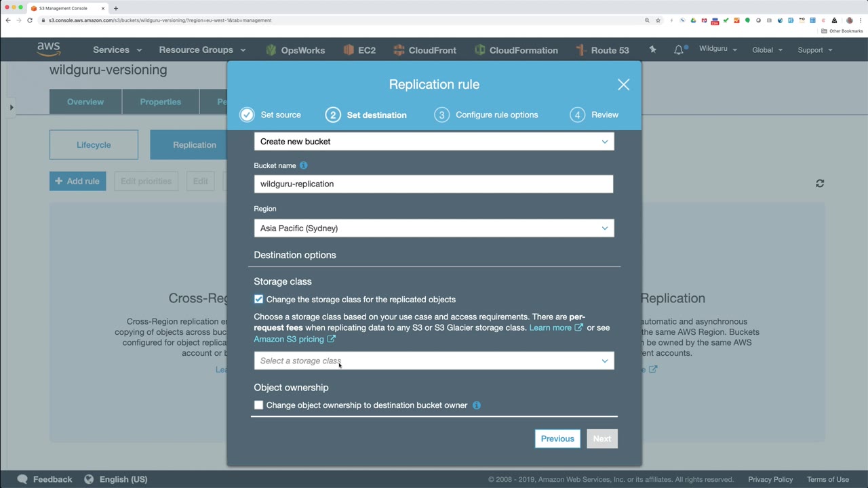Click the Add rule button
This screenshot has width=868, height=488.
tap(78, 181)
